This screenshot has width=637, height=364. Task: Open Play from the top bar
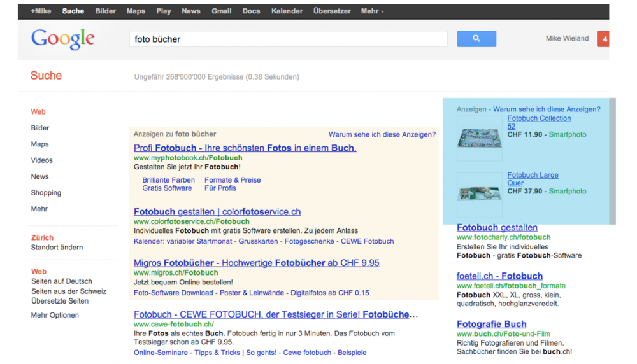[164, 11]
